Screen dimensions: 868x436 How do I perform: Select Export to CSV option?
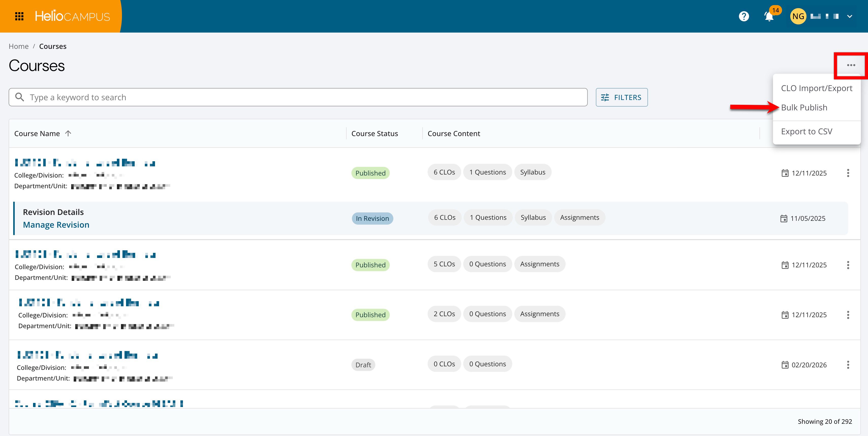[806, 131]
